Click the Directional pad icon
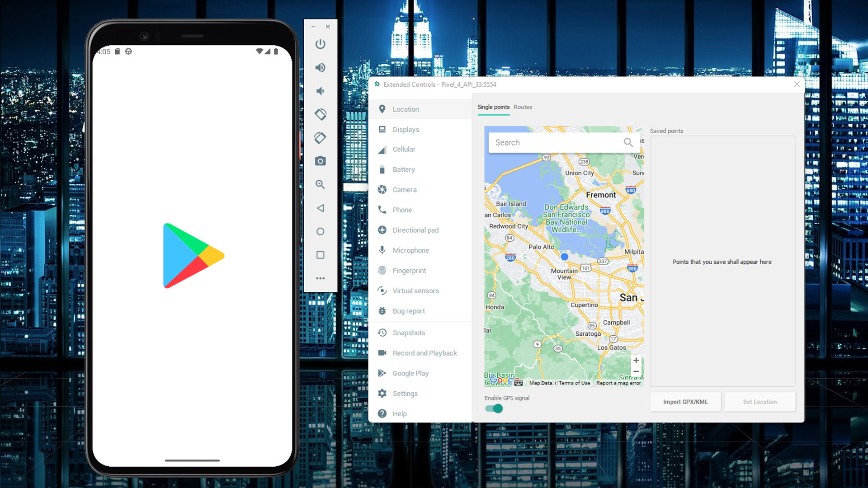The image size is (868, 488). (x=382, y=230)
